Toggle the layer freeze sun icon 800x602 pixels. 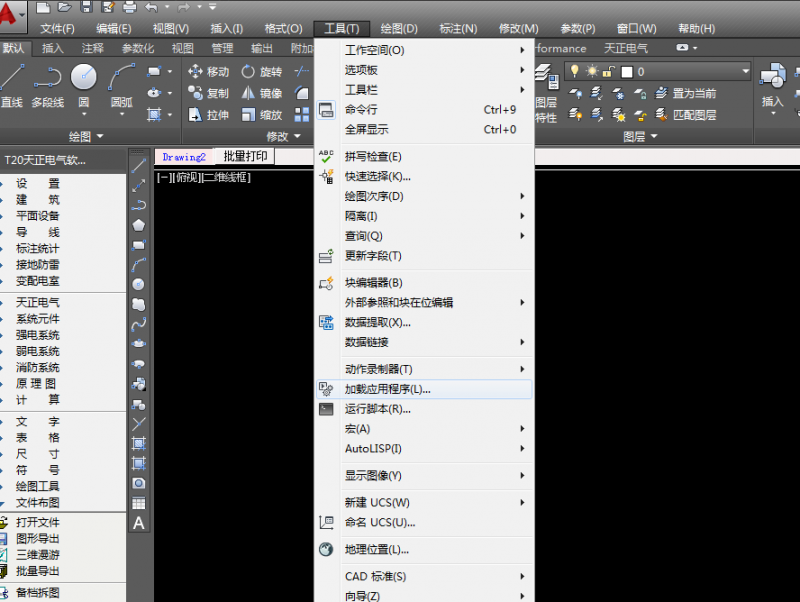pos(592,71)
